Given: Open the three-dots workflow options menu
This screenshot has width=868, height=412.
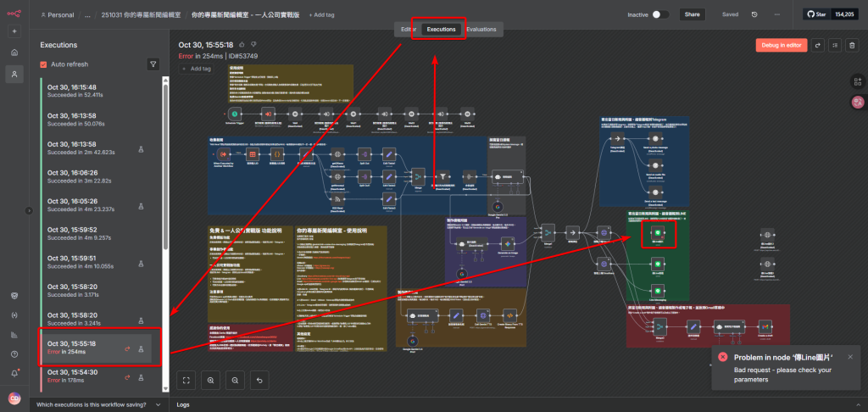Looking at the screenshot, I should click(x=777, y=14).
